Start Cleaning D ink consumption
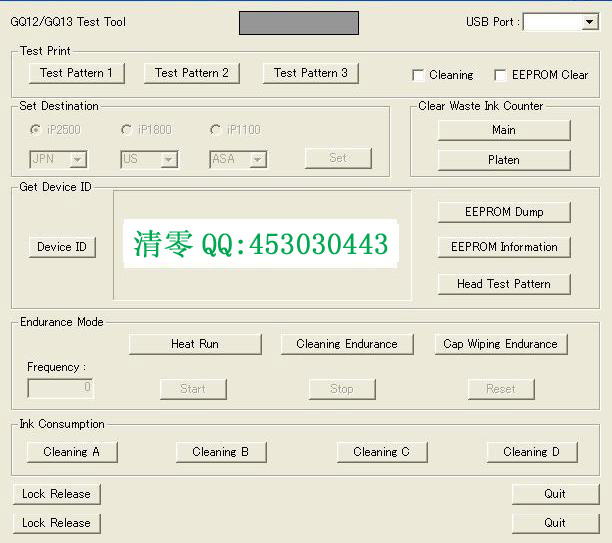612x543 pixels. click(x=532, y=452)
